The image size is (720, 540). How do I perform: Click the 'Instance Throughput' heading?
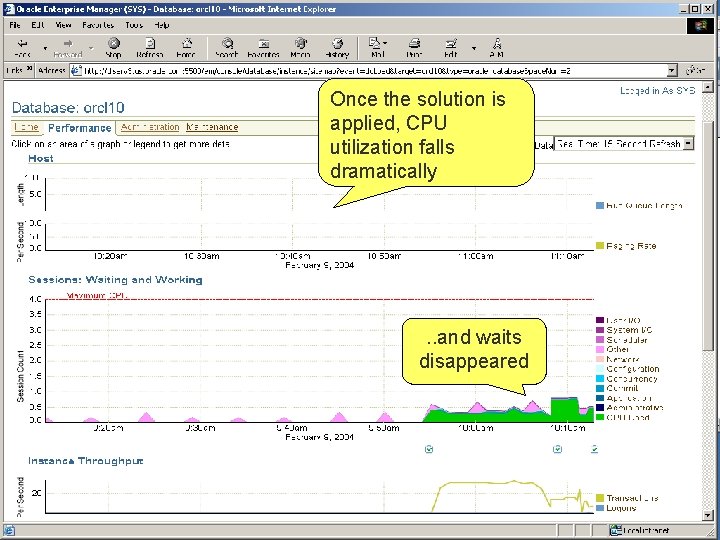pyautogui.click(x=86, y=461)
